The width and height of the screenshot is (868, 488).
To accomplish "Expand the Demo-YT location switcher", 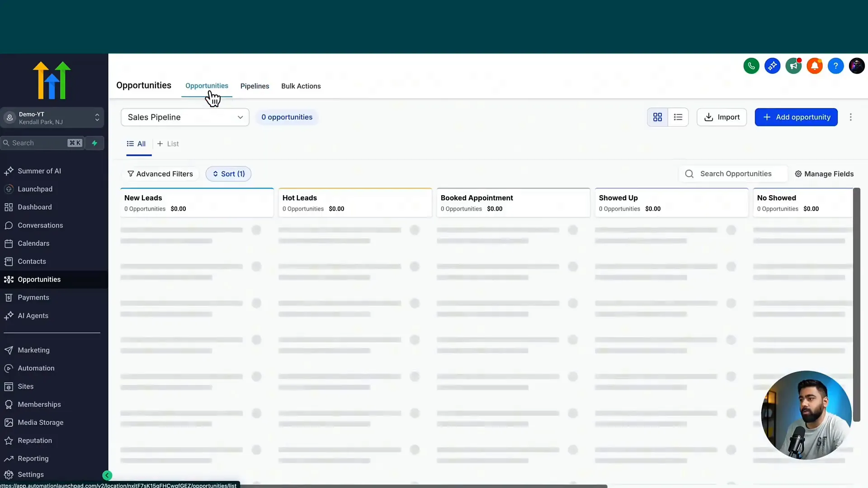I will pos(52,118).
